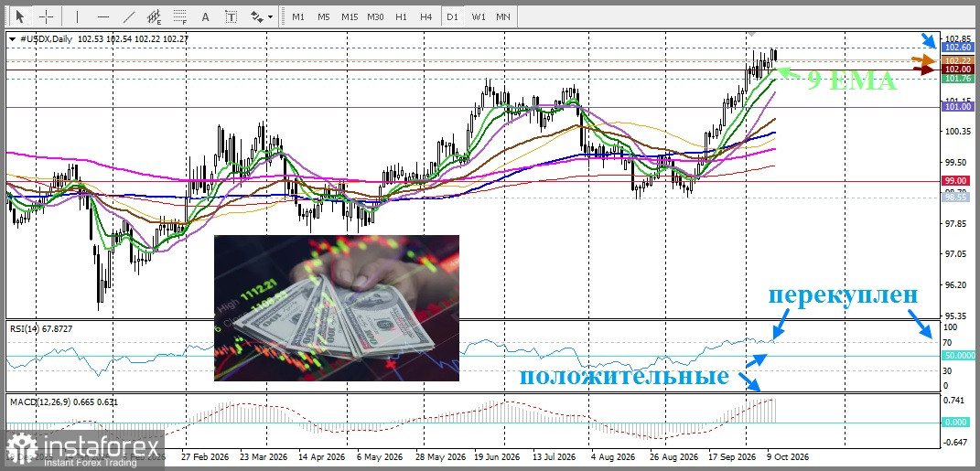Switch chart to MN timeframe
This screenshot has width=980, height=471.
coord(503,16)
